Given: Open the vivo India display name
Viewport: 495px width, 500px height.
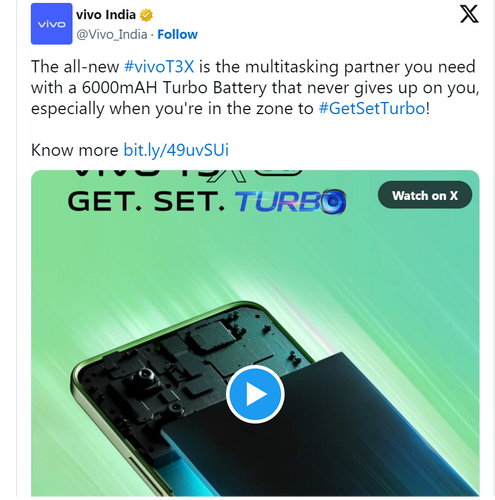Looking at the screenshot, I should pos(106,15).
